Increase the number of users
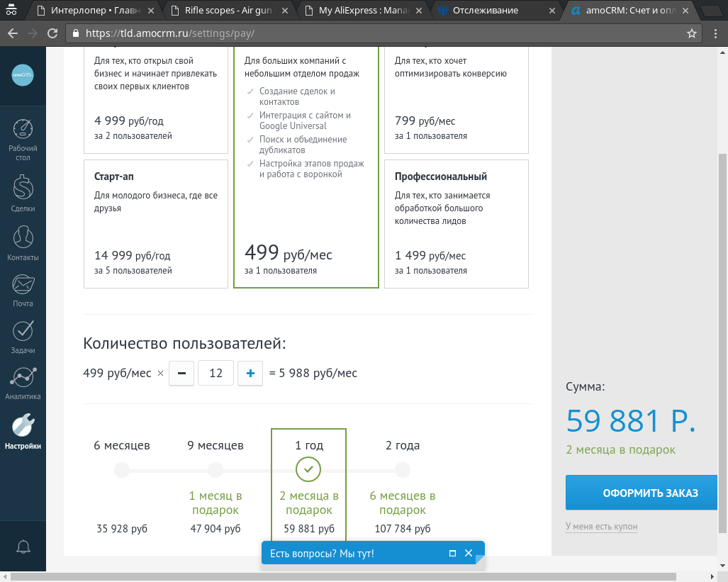 pyautogui.click(x=250, y=373)
